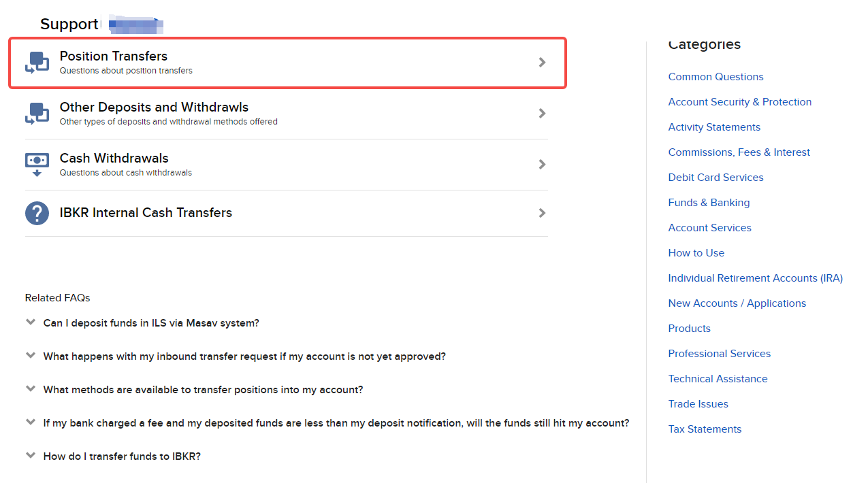Open the Common Questions category

tap(716, 77)
